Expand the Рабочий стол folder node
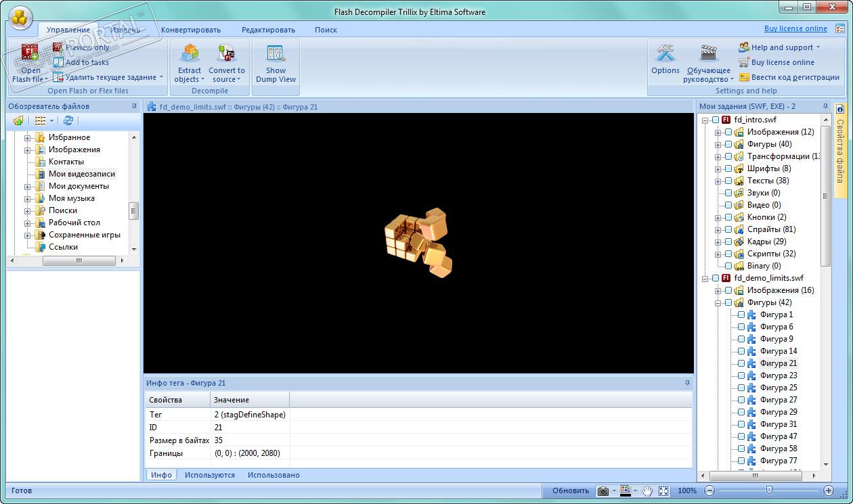This screenshot has width=853, height=504. pos(28,223)
